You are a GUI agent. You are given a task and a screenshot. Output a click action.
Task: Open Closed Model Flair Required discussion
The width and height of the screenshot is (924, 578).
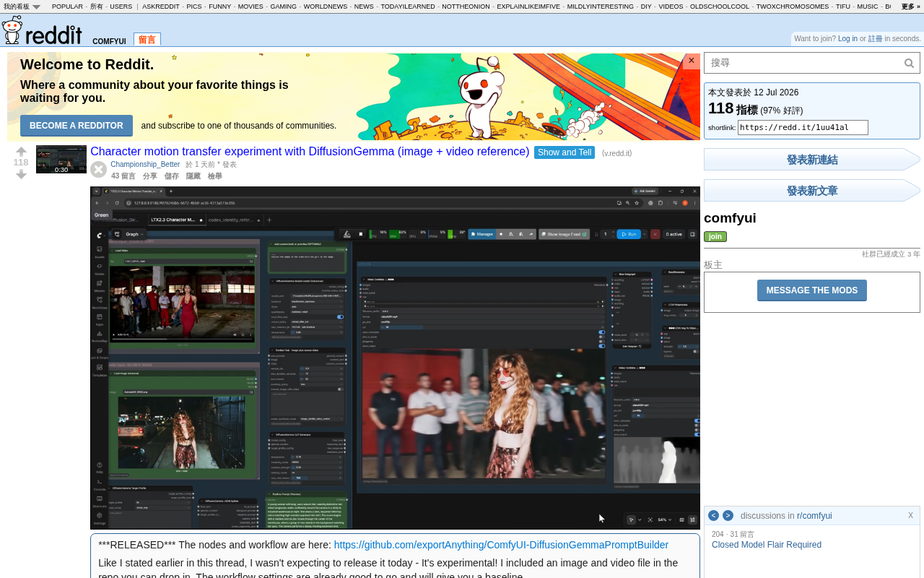tap(767, 545)
